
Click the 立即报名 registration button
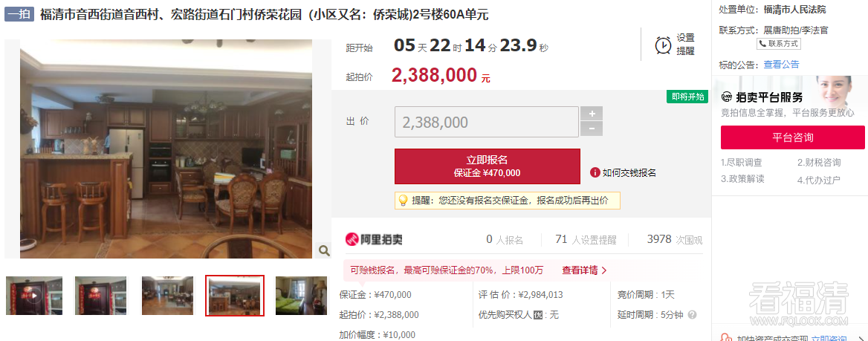pos(488,166)
